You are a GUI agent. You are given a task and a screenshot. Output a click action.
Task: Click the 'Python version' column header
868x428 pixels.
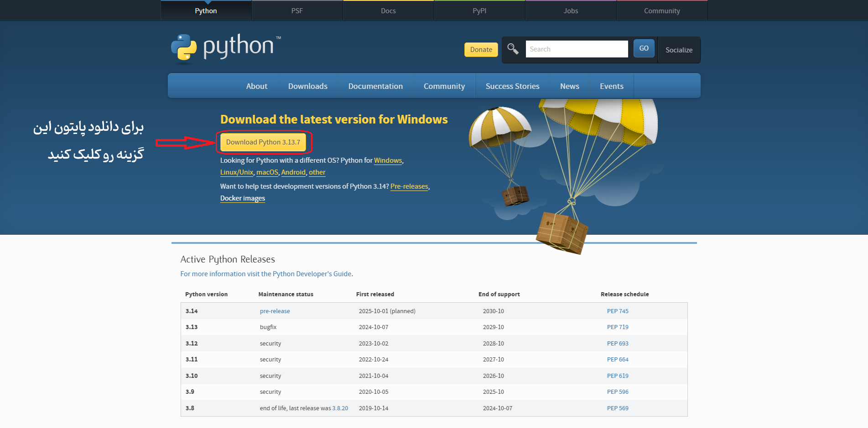point(206,294)
